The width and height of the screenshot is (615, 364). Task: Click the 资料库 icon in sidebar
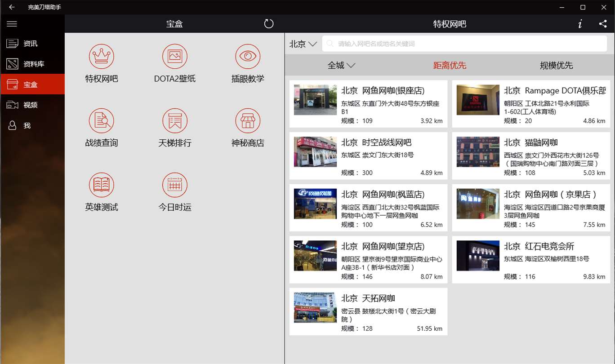coord(12,64)
